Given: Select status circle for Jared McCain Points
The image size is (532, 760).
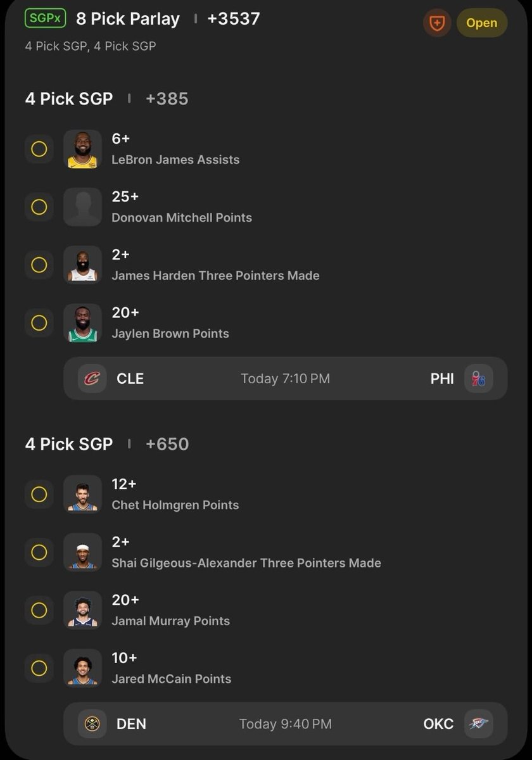Looking at the screenshot, I should [x=39, y=668].
